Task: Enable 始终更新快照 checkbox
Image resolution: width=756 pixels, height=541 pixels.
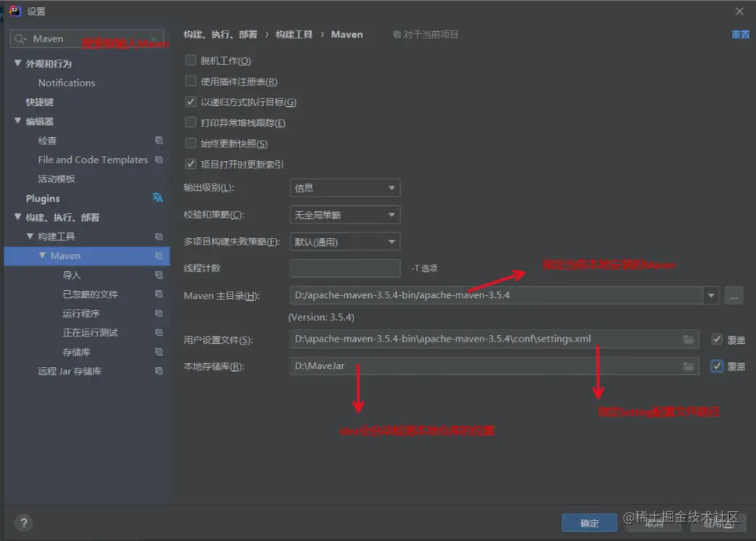Action: [x=191, y=143]
